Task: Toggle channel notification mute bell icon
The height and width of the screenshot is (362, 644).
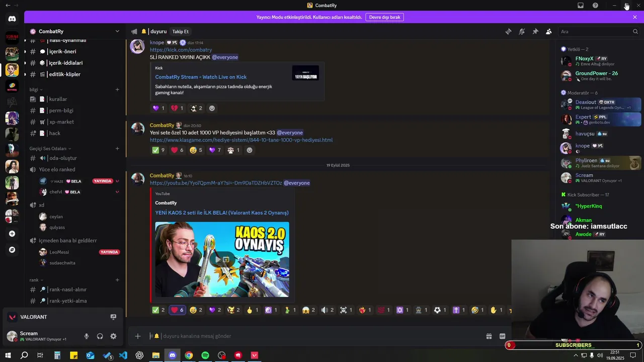Action: tap(522, 31)
